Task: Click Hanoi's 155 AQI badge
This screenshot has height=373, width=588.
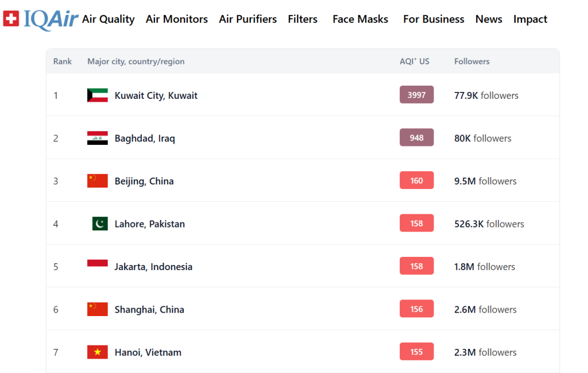Action: click(416, 352)
